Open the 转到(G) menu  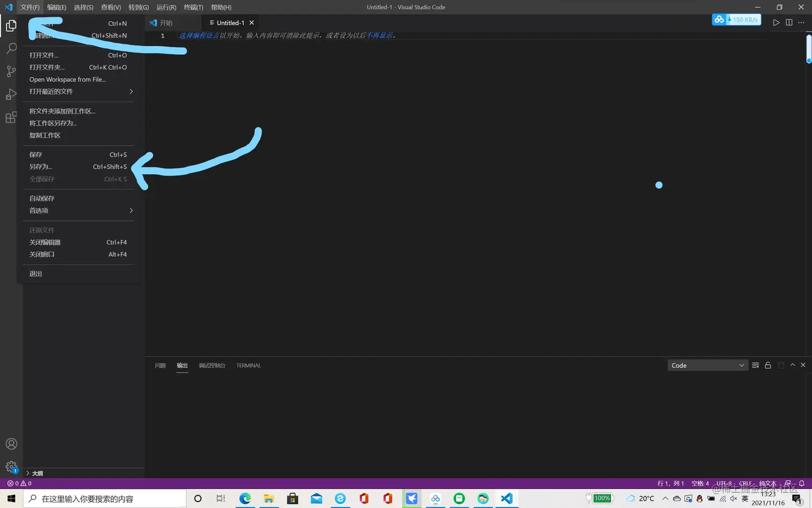click(x=139, y=7)
